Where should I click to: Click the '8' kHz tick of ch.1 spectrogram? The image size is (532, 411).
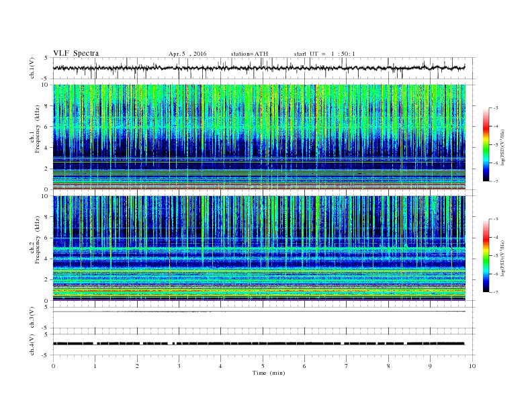(x=46, y=106)
